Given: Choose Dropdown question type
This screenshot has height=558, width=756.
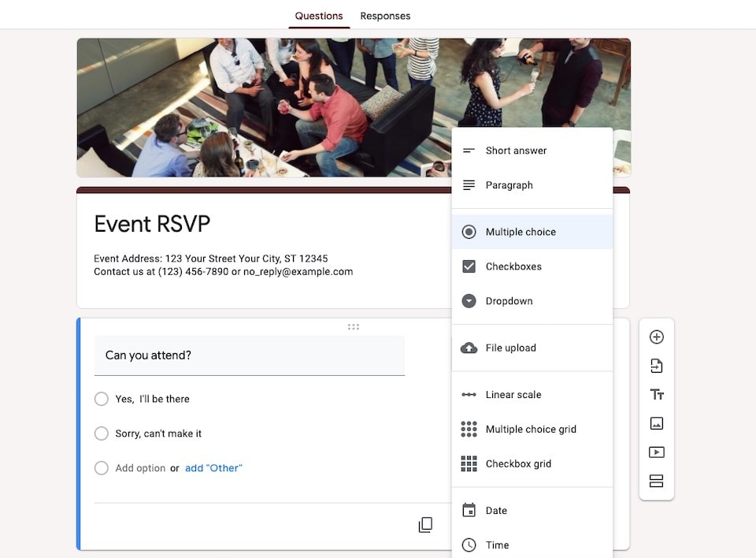Looking at the screenshot, I should pos(532,301).
